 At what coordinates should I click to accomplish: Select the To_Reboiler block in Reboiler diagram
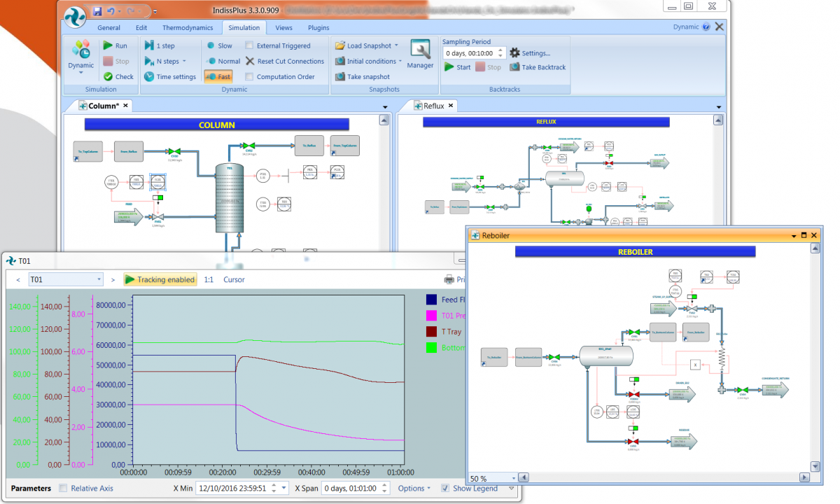click(x=494, y=357)
